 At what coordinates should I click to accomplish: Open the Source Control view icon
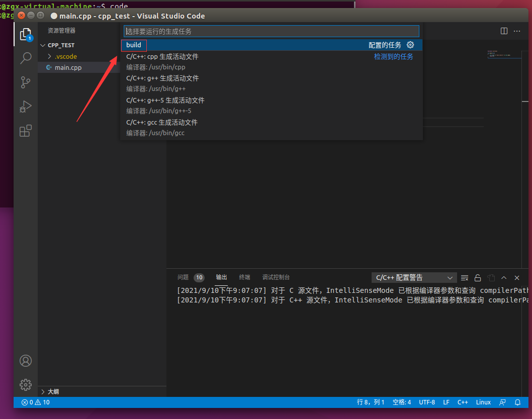click(x=26, y=82)
